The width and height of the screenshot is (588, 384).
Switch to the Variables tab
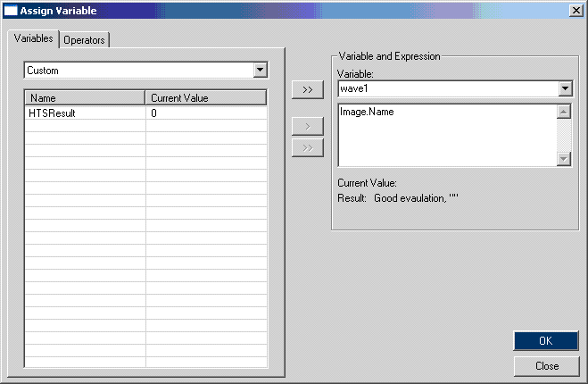coord(34,38)
